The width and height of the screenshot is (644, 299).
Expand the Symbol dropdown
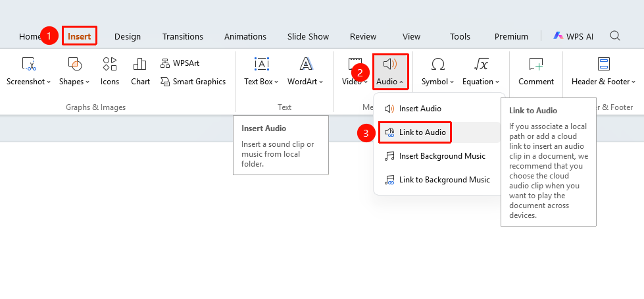[x=452, y=82]
